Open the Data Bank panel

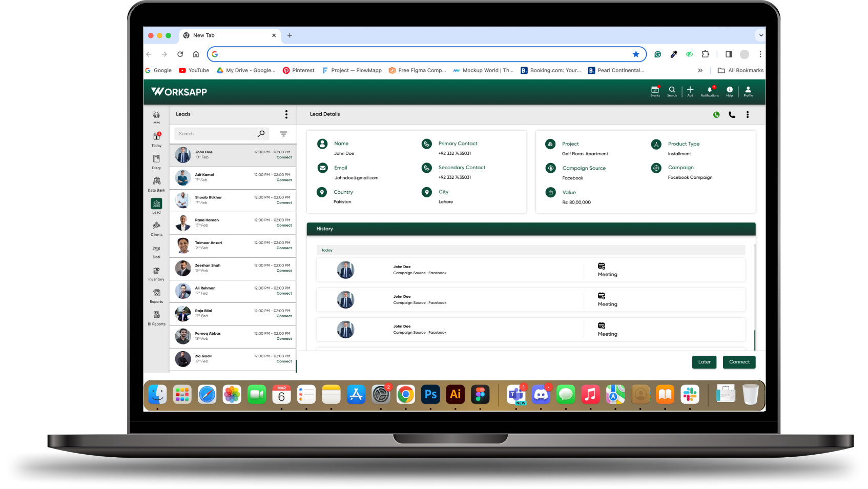(156, 184)
